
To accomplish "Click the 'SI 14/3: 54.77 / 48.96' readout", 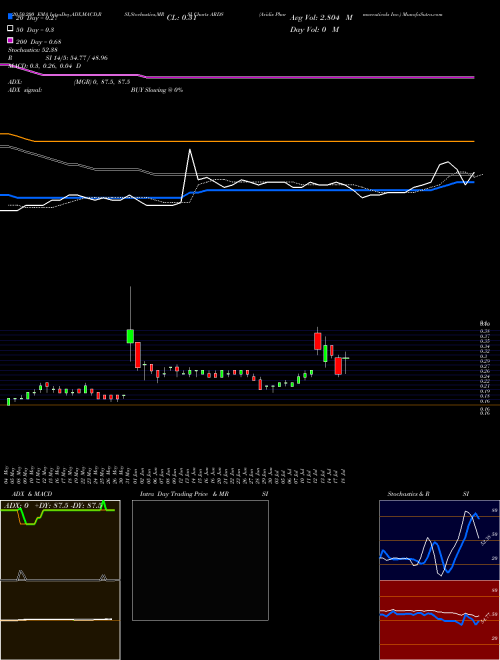I will point(76,58).
